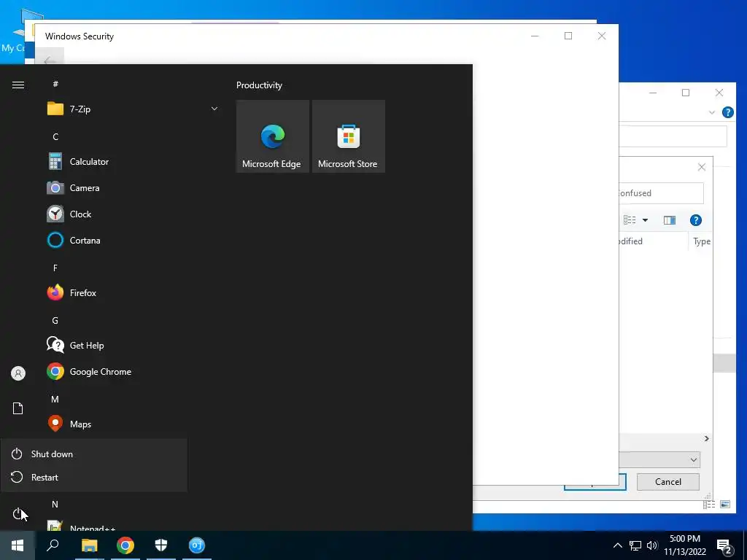Switch to Chrome in the taskbar
Screen dimensions: 747x560
point(125,545)
